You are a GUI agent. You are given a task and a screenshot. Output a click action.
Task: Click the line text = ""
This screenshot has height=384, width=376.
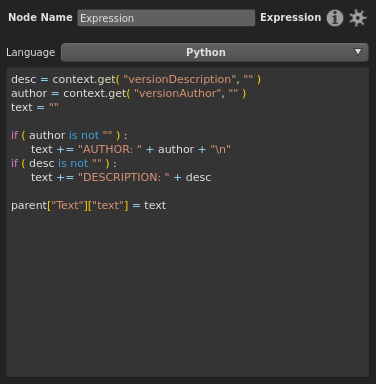(x=35, y=107)
